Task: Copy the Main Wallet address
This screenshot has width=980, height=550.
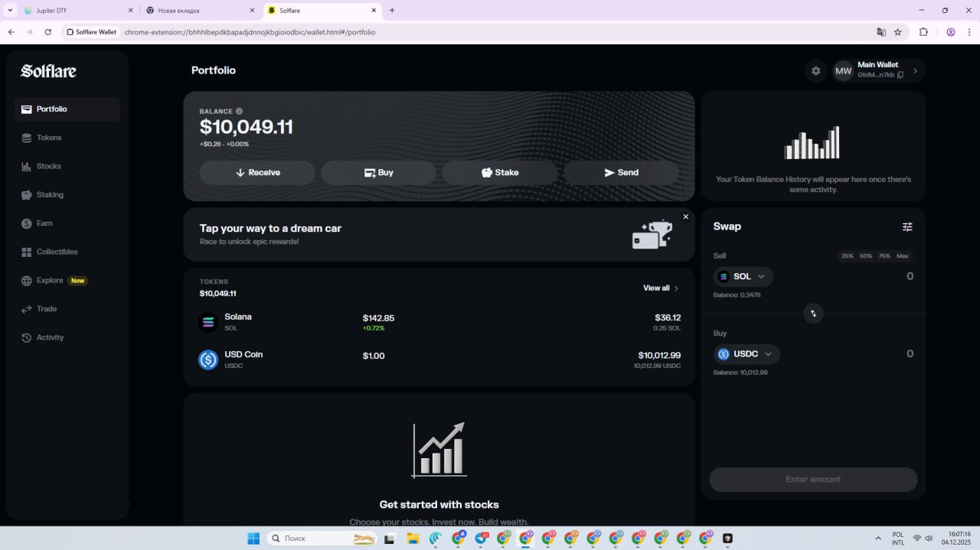Action: point(900,75)
